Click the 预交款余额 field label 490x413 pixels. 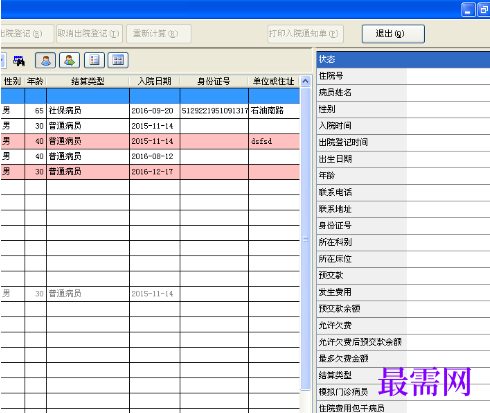339,309
